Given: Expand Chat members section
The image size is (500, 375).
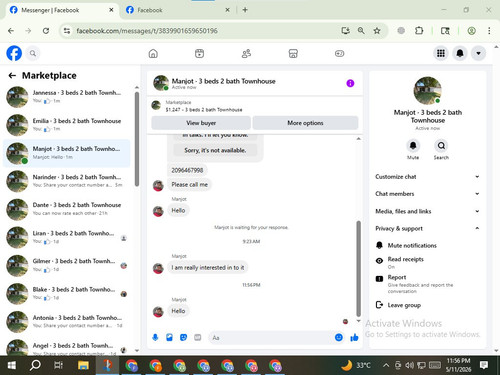Looking at the screenshot, I should tap(427, 194).
